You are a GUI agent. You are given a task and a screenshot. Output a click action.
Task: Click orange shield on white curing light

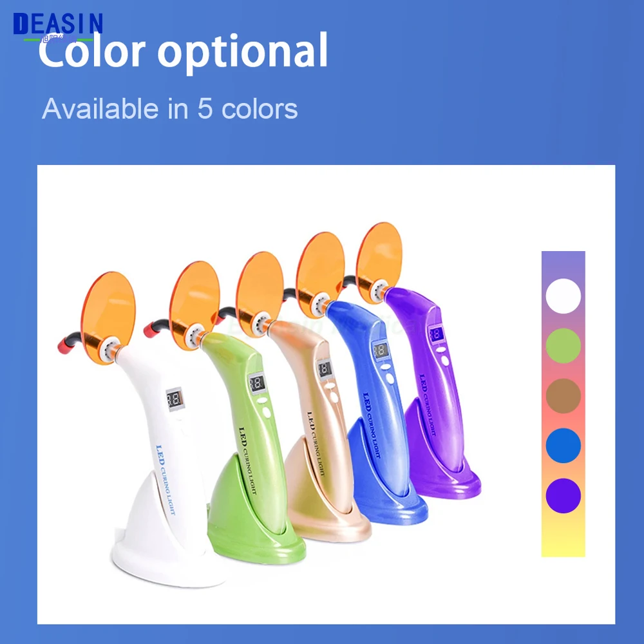[108, 317]
